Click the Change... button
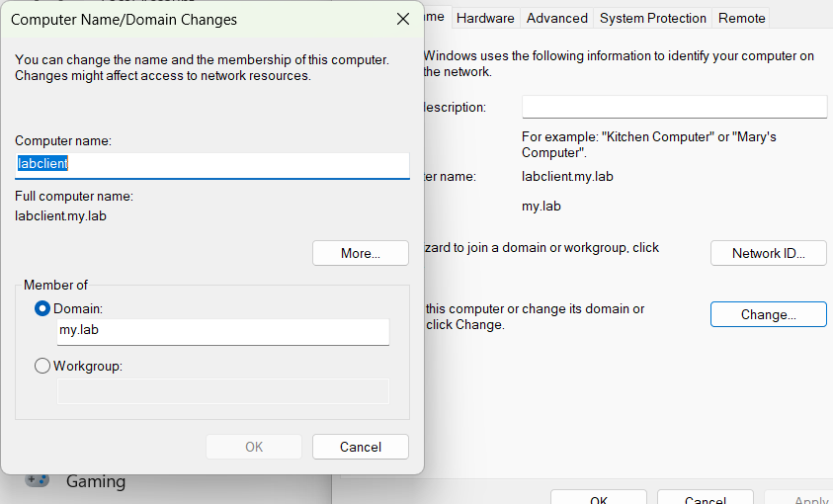833x504 pixels. tap(768, 314)
